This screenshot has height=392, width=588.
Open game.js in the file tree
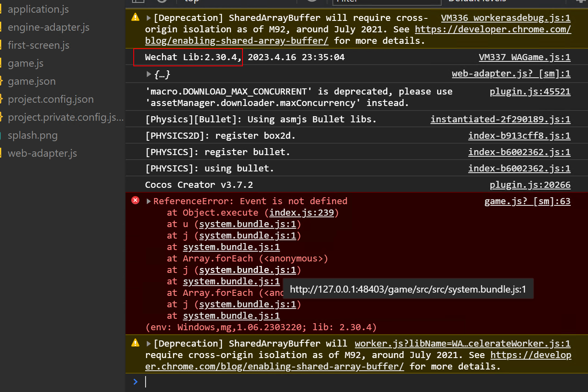26,63
